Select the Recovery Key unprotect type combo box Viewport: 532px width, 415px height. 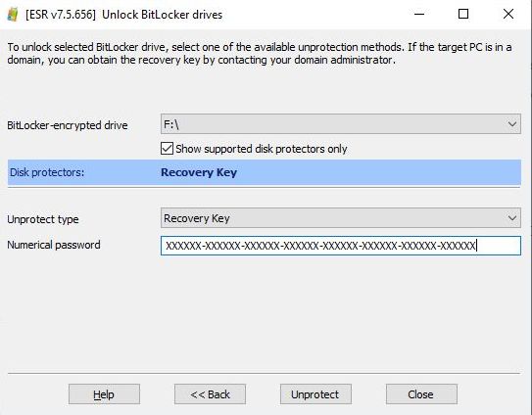coord(341,218)
